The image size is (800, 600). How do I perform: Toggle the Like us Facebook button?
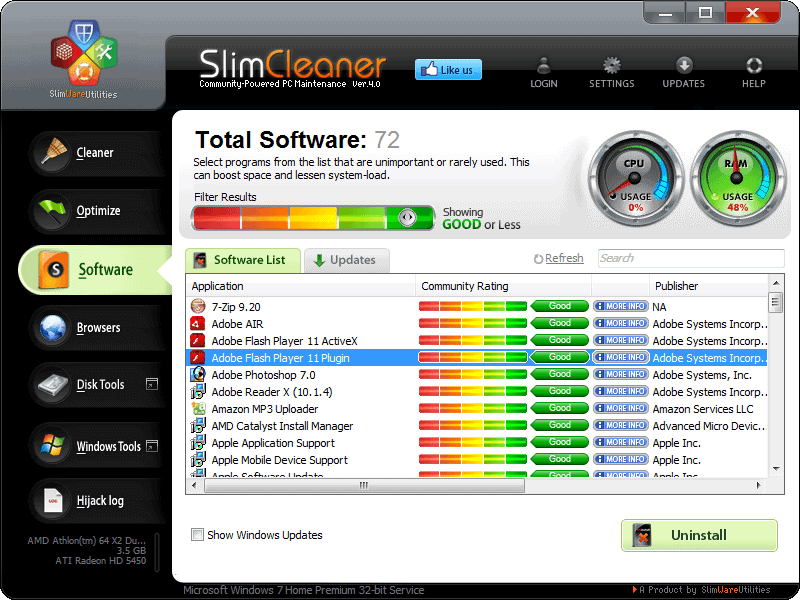pos(447,69)
